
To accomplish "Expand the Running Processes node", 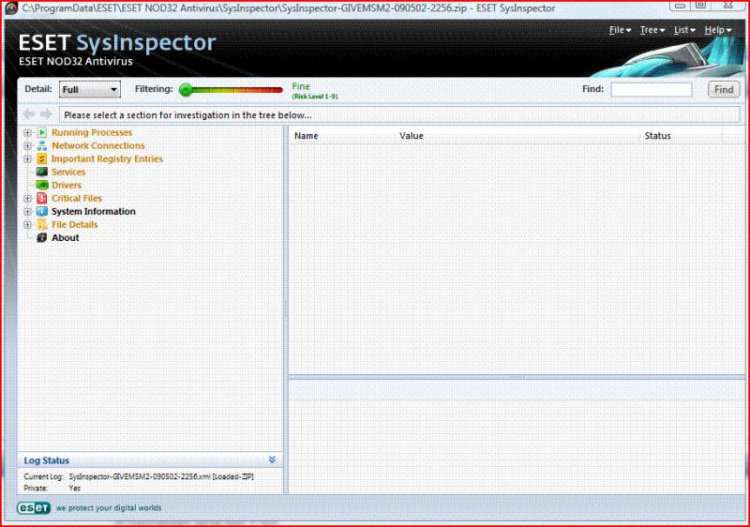I will click(x=27, y=132).
